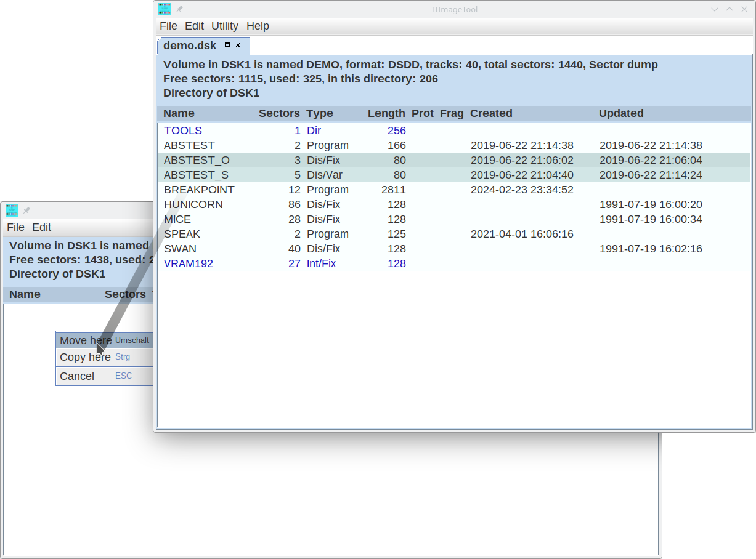Viewport: 756px width, 559px height.
Task: Close the demo.dsk tab
Action: click(x=238, y=45)
